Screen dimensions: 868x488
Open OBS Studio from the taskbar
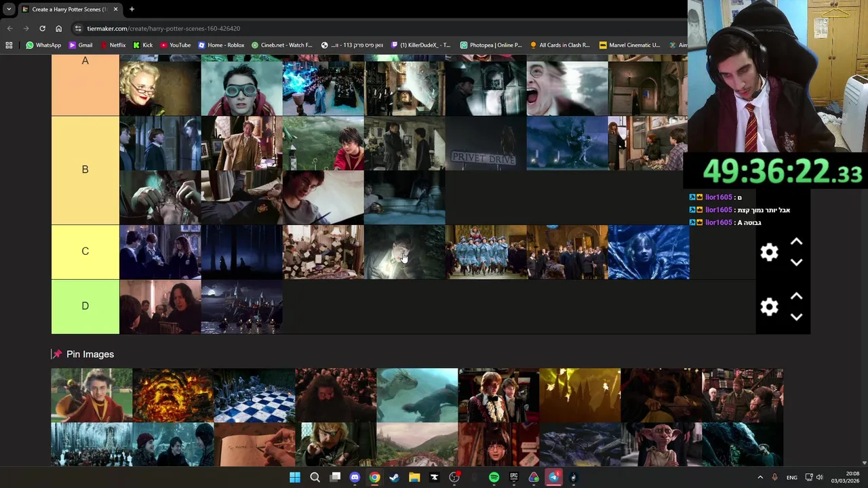(x=454, y=477)
